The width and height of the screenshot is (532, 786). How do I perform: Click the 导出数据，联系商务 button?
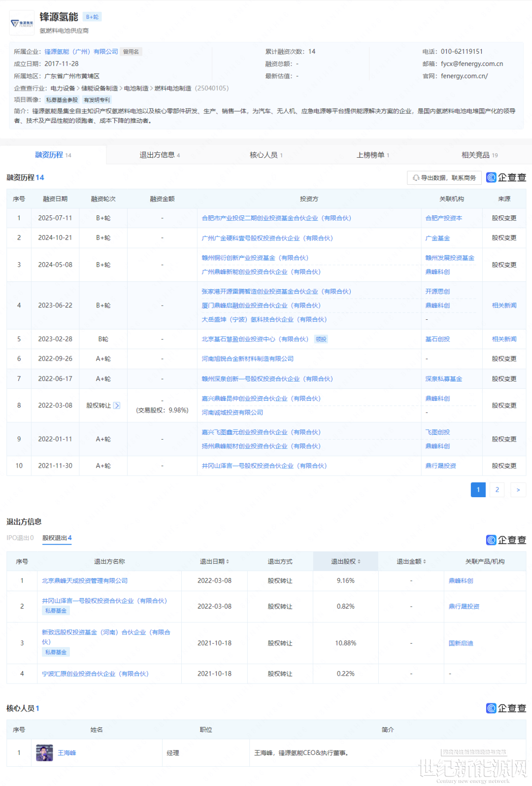click(444, 178)
